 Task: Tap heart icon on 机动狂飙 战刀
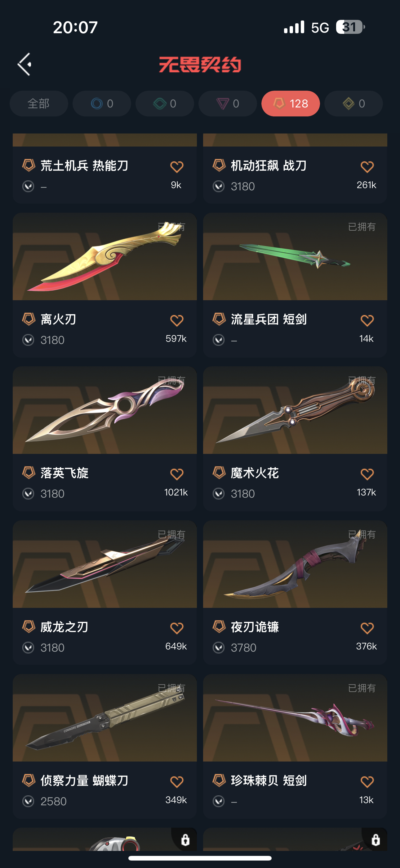click(367, 167)
